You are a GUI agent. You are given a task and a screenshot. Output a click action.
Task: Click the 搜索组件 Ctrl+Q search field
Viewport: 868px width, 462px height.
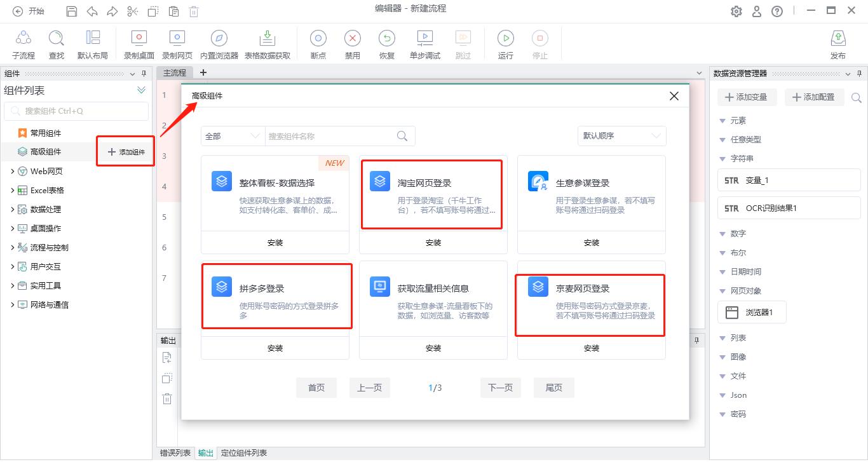point(76,111)
